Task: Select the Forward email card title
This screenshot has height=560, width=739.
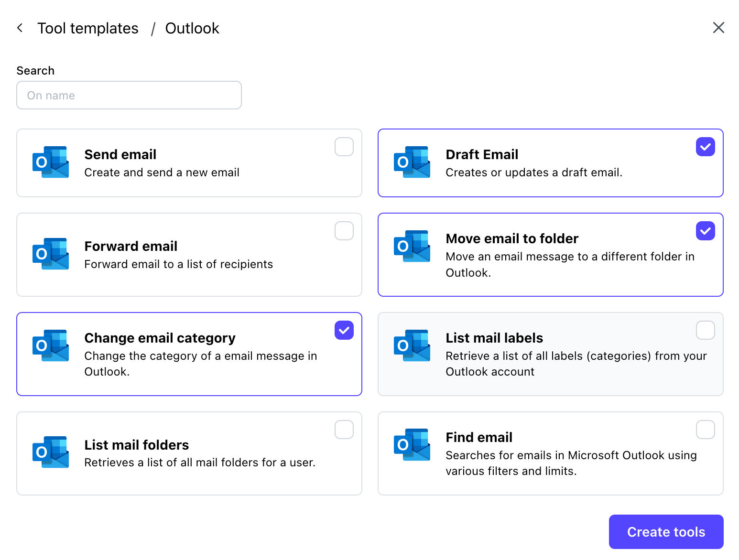Action: coord(131,246)
